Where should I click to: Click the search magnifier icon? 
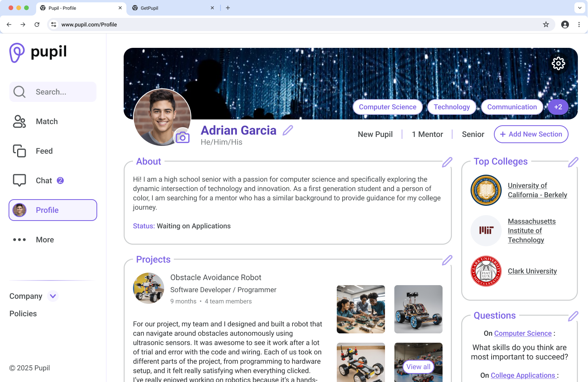click(x=19, y=92)
